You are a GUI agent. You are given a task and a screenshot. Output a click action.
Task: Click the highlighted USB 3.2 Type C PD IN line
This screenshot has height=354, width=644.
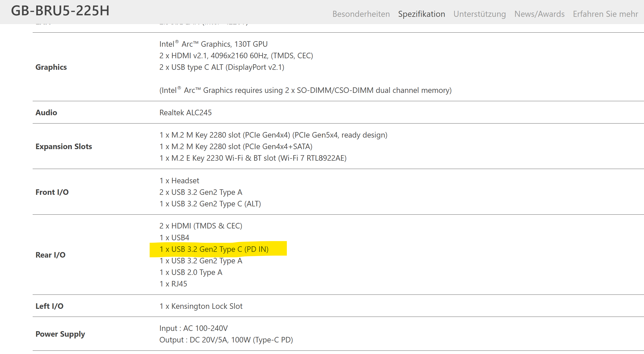coord(214,249)
